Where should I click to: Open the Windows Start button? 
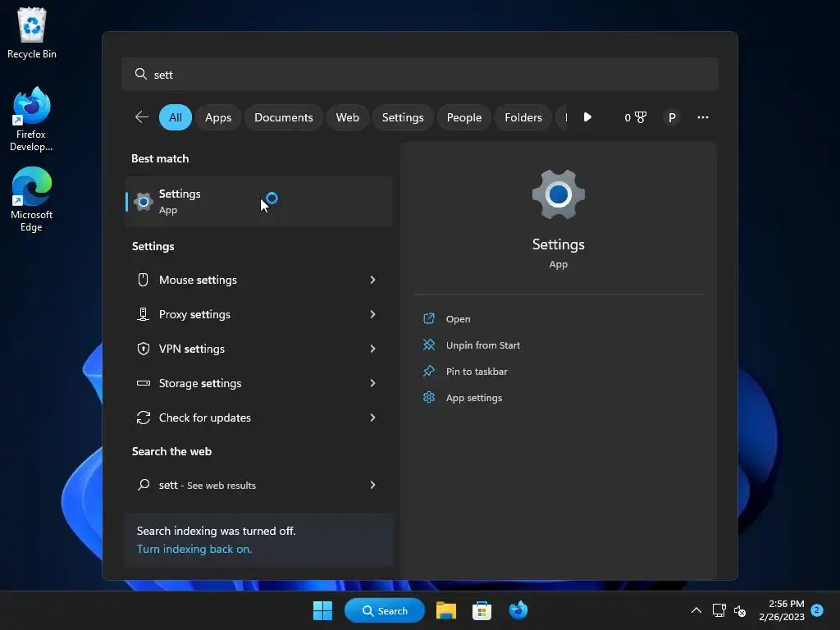pyautogui.click(x=322, y=610)
